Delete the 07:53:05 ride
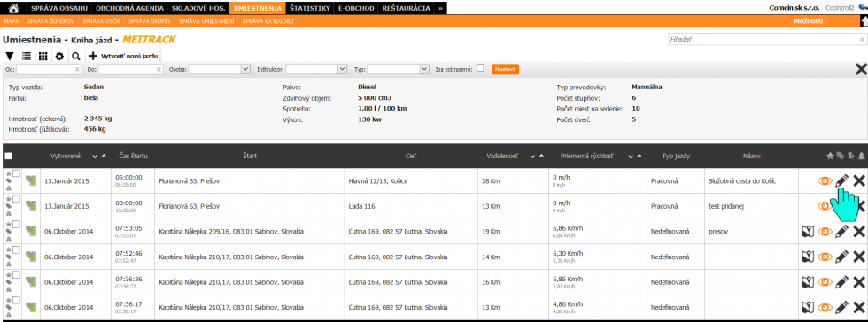The height and width of the screenshot is (322, 868). tap(858, 231)
